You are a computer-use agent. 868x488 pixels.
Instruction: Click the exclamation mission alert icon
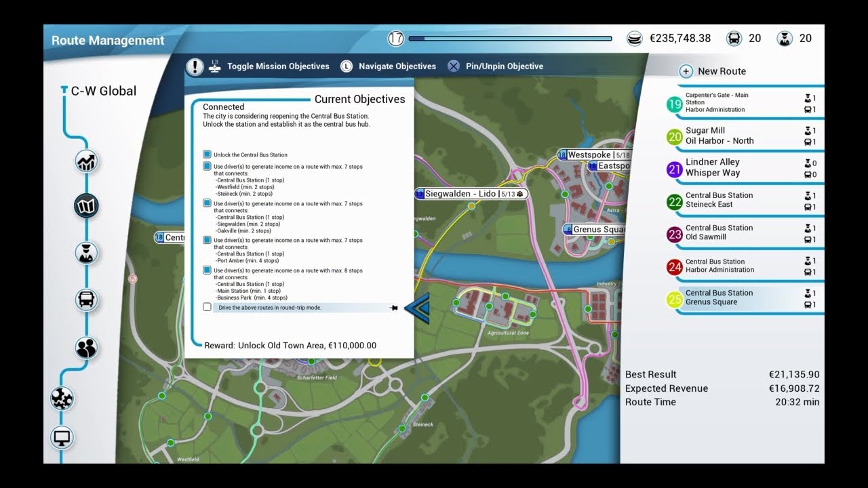pos(195,66)
